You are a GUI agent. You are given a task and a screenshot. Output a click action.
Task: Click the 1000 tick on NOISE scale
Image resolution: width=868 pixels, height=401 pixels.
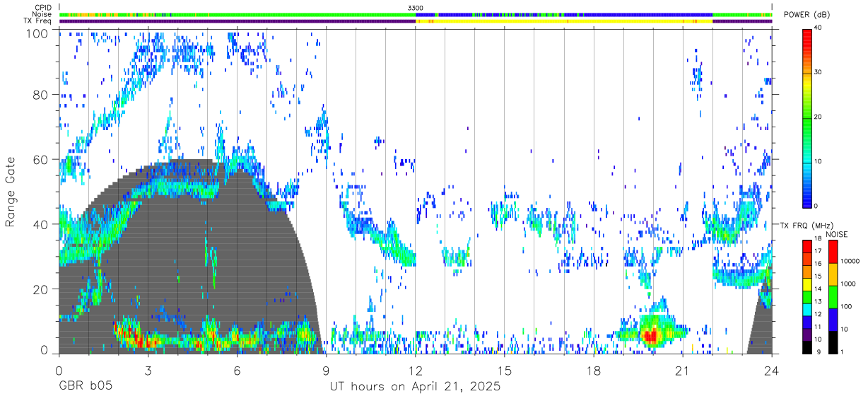[849, 285]
